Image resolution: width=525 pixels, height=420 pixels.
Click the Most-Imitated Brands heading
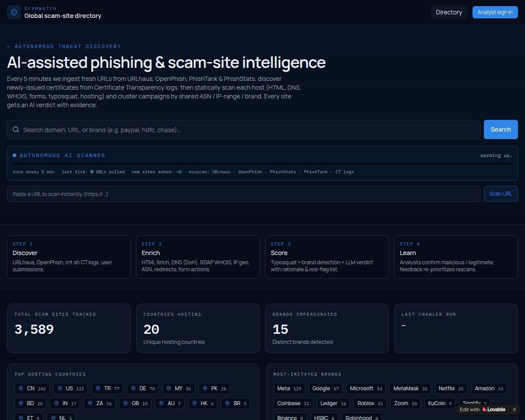click(308, 374)
